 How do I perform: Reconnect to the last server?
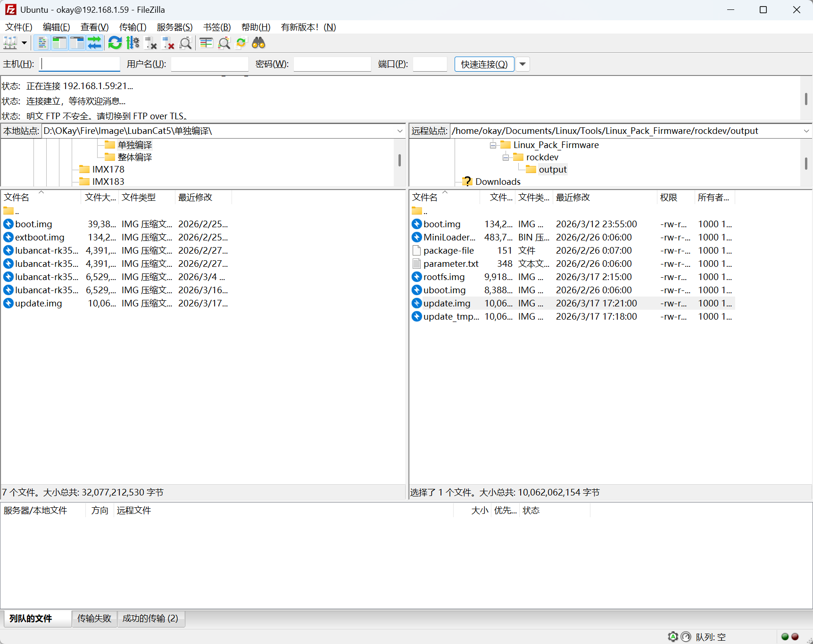(x=186, y=43)
